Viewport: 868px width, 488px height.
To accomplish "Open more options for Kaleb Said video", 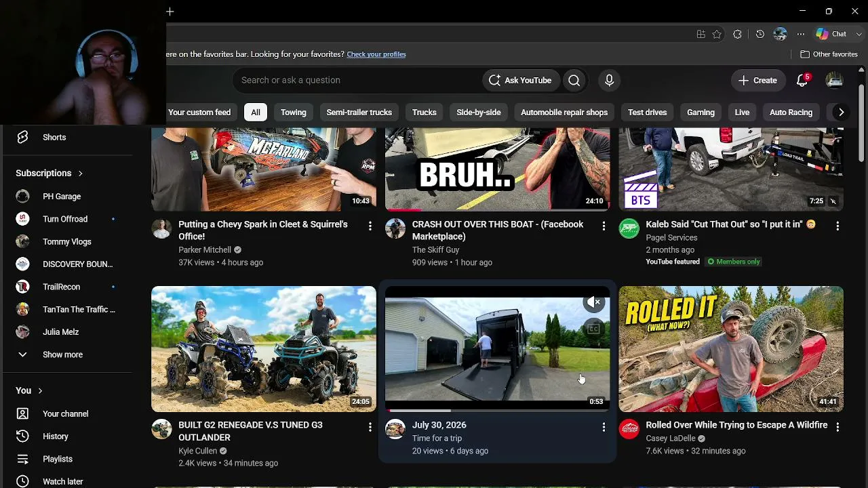I will [837, 226].
